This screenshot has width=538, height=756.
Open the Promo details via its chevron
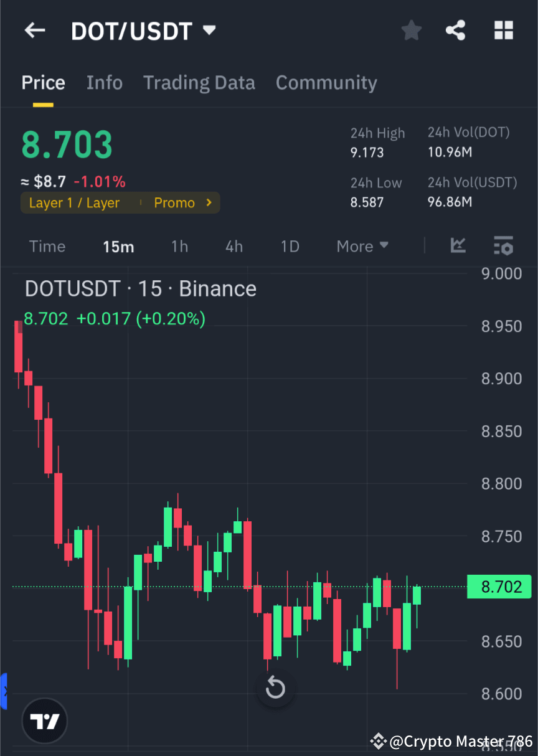tap(209, 202)
